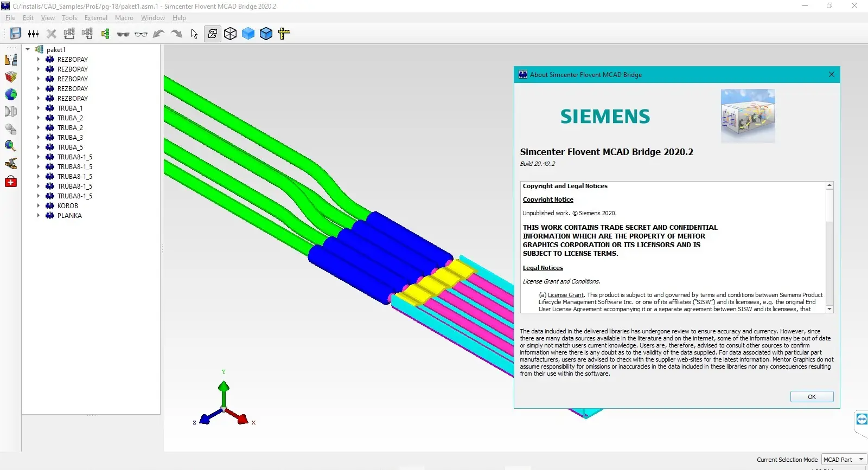Viewport: 868px width, 470px height.
Task: Click the Rubik's cube sidebar icon
Action: point(11,77)
